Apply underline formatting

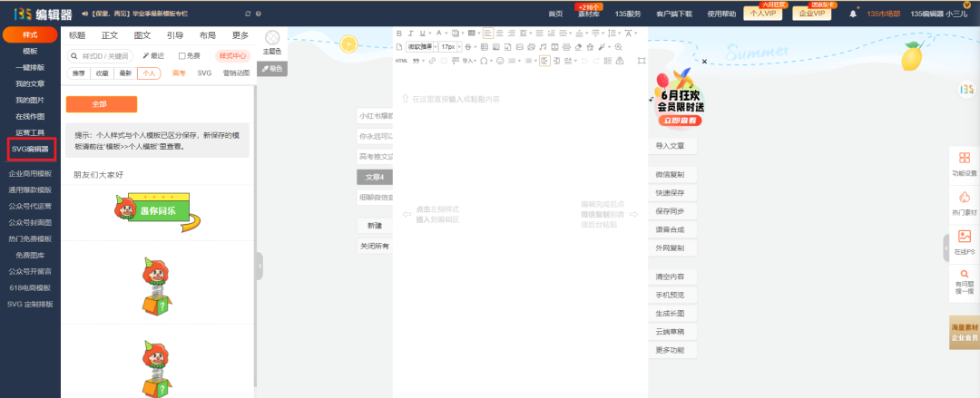[x=423, y=34]
